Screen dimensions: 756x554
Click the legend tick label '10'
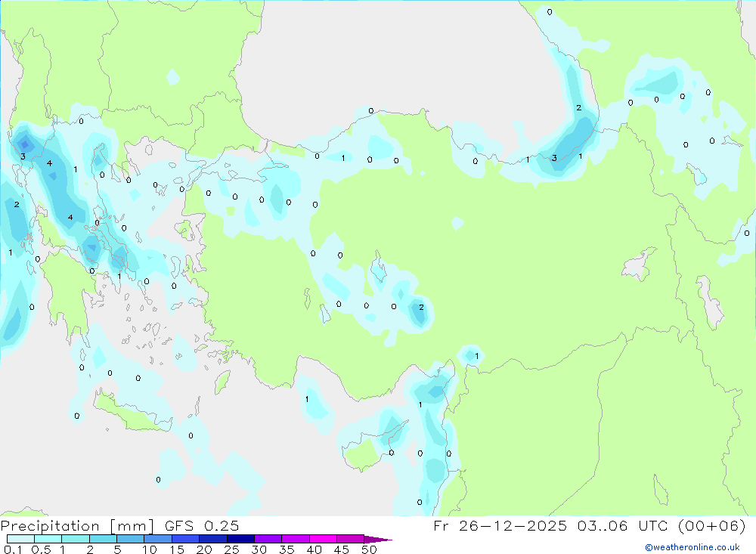(x=150, y=549)
